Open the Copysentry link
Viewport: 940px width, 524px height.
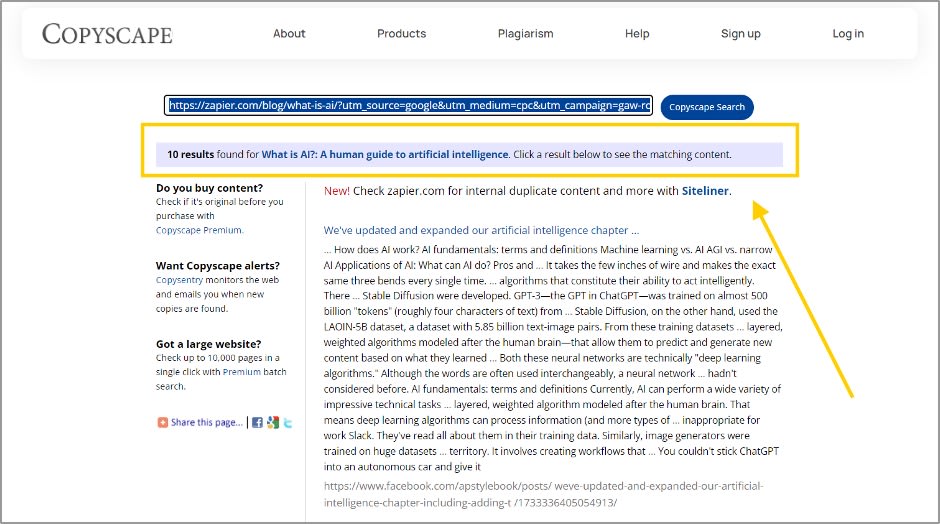click(x=179, y=280)
